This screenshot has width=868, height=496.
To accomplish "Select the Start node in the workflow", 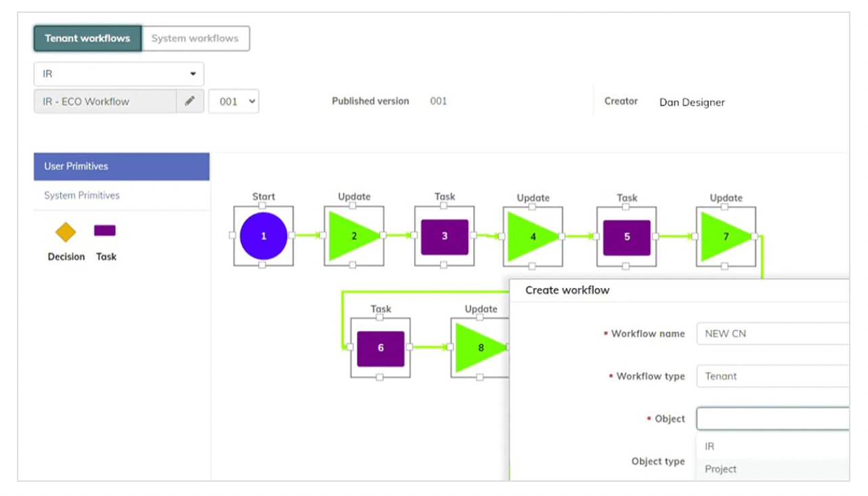I will (263, 235).
